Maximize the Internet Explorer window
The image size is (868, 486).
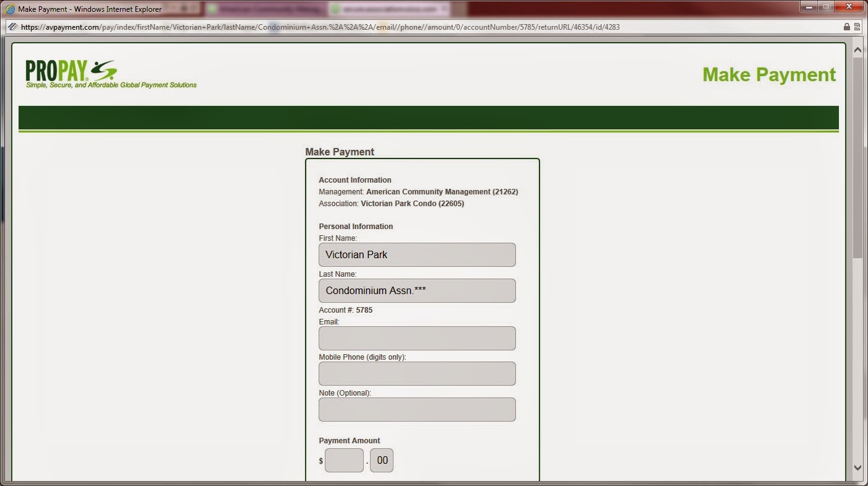pos(825,6)
